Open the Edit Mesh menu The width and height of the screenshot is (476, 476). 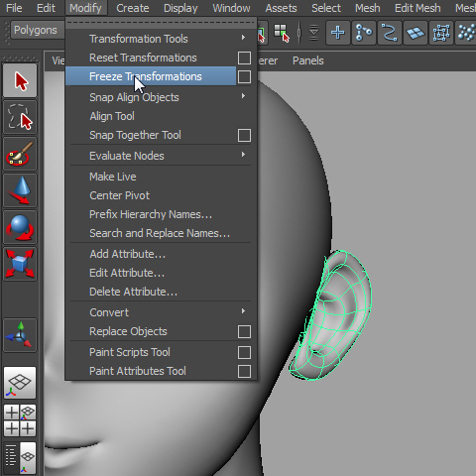click(x=417, y=8)
